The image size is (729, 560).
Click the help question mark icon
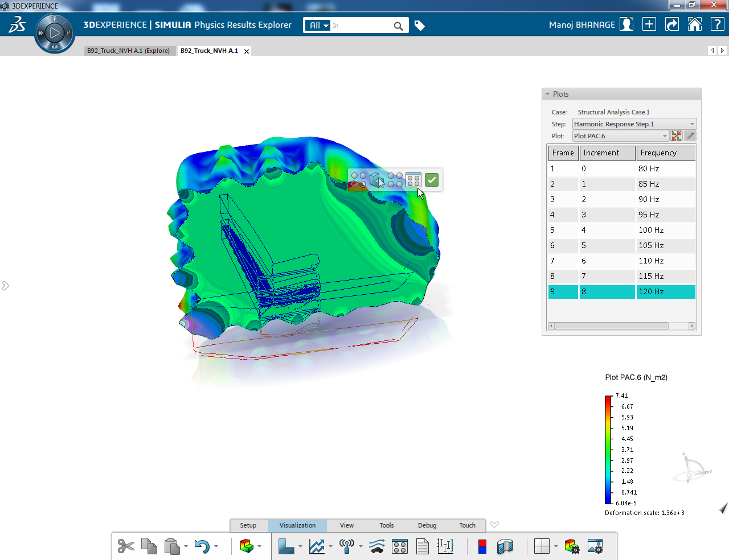[718, 24]
